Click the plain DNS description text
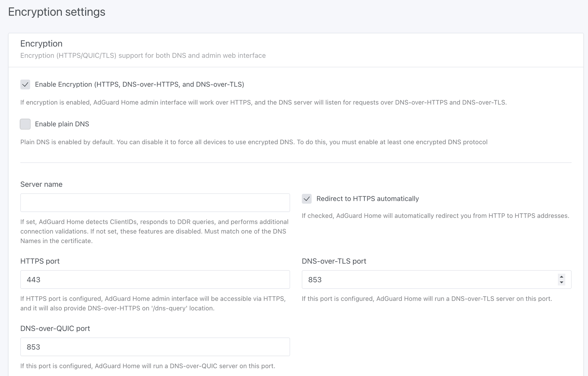The width and height of the screenshot is (588, 376). (x=254, y=142)
